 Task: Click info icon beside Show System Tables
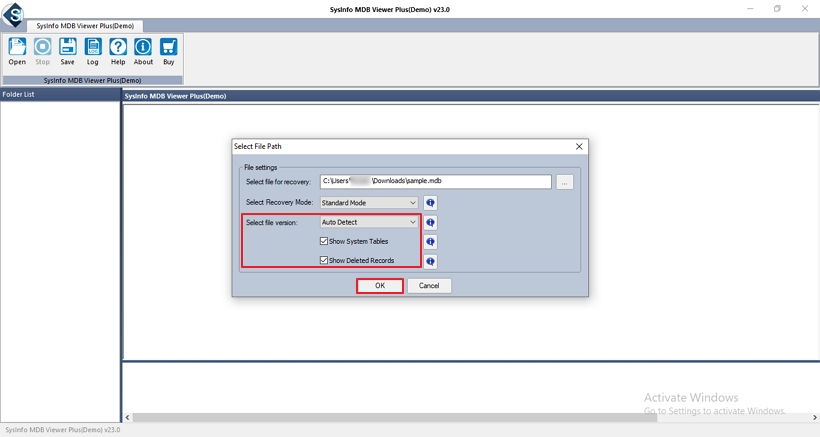[430, 242]
